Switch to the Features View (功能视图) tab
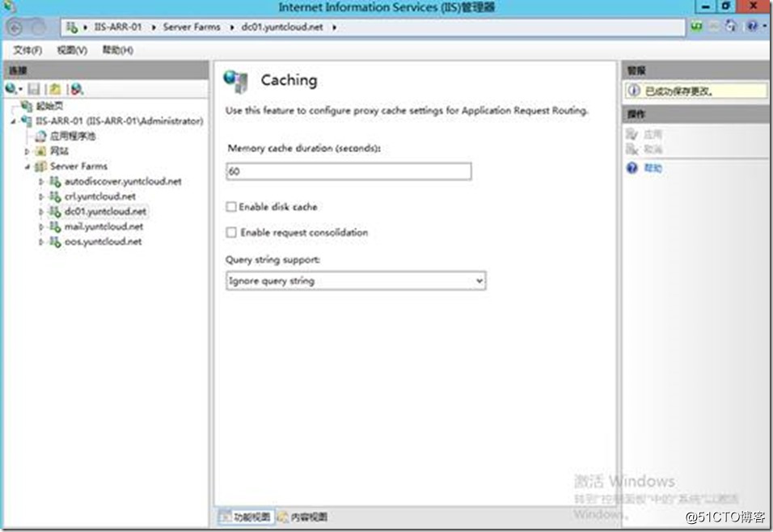 click(246, 517)
